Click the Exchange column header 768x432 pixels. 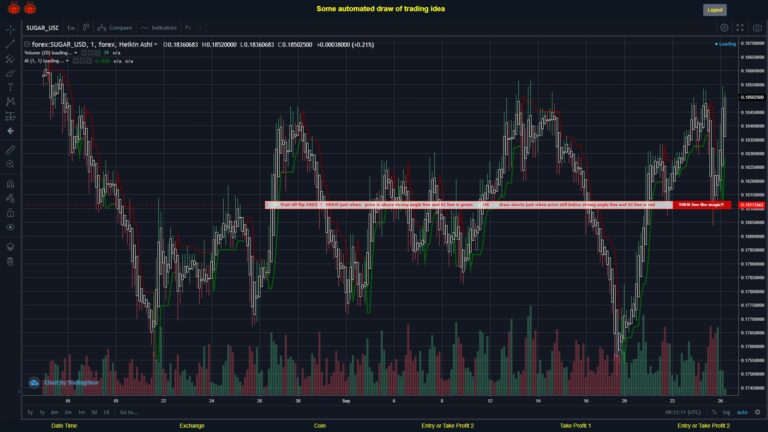[192, 426]
